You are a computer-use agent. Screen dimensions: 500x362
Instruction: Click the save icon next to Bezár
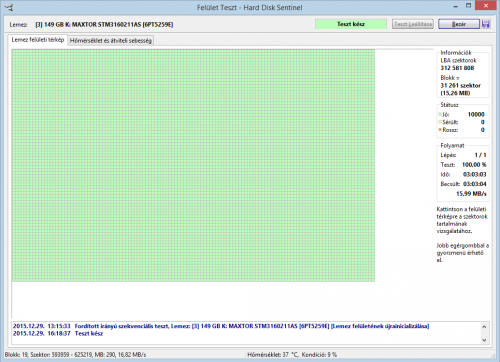coord(486,24)
